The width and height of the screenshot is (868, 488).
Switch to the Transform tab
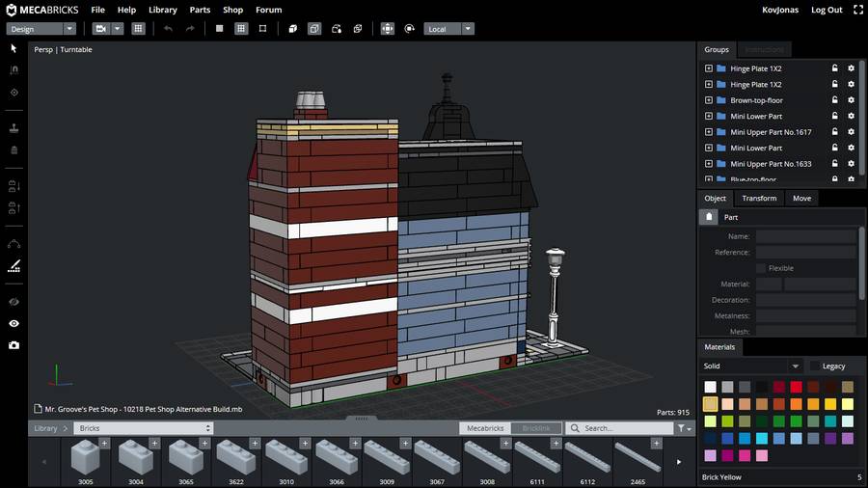coord(759,198)
